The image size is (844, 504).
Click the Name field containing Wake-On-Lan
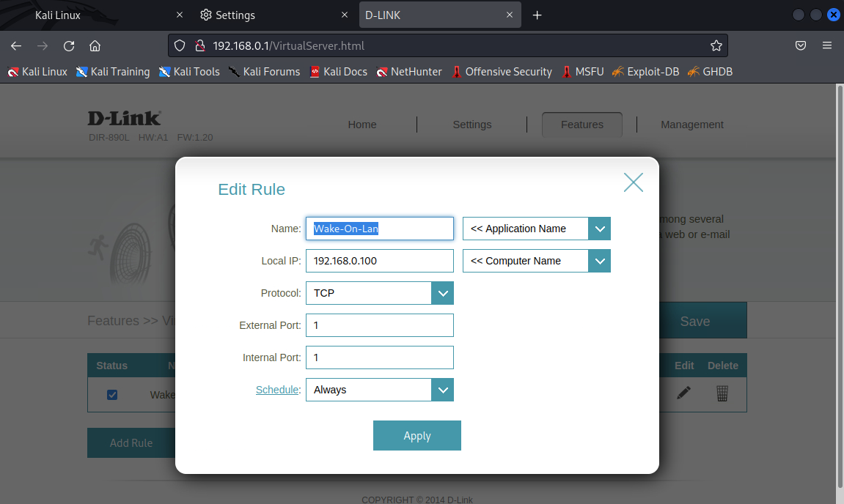[380, 229]
